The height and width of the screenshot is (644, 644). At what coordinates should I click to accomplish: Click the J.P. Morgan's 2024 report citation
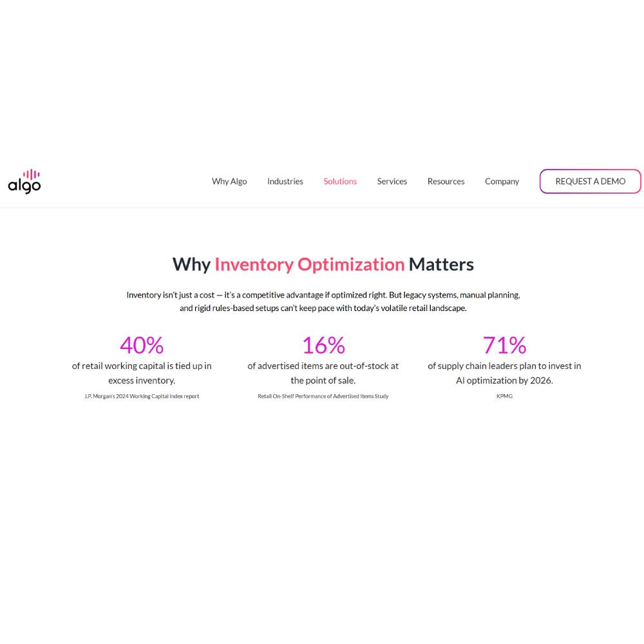click(x=142, y=396)
